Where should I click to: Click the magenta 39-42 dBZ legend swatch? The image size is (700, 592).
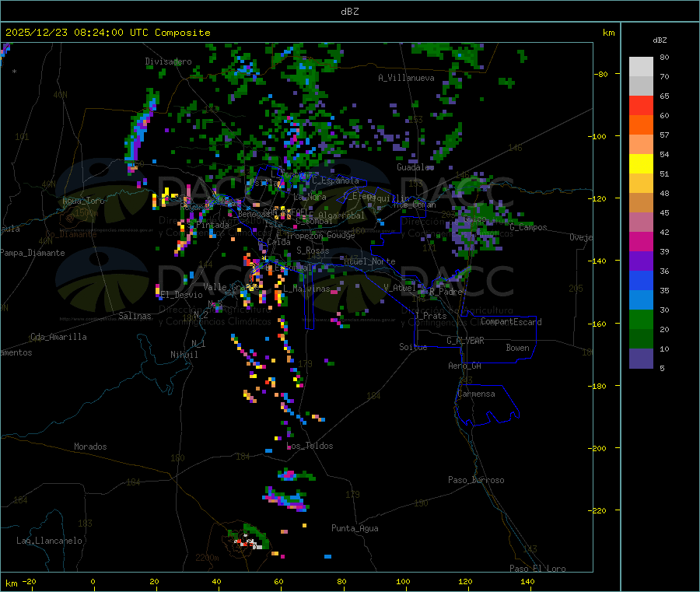pyautogui.click(x=641, y=241)
